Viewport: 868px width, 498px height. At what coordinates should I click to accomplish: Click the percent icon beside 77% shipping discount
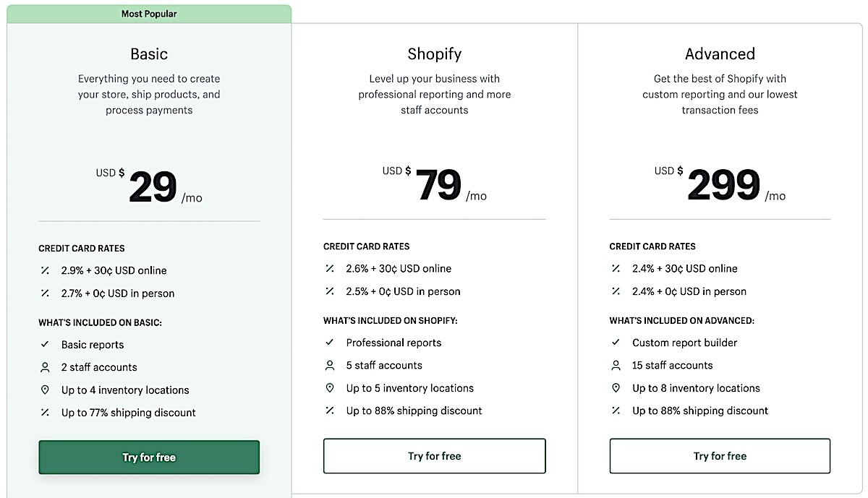point(45,413)
